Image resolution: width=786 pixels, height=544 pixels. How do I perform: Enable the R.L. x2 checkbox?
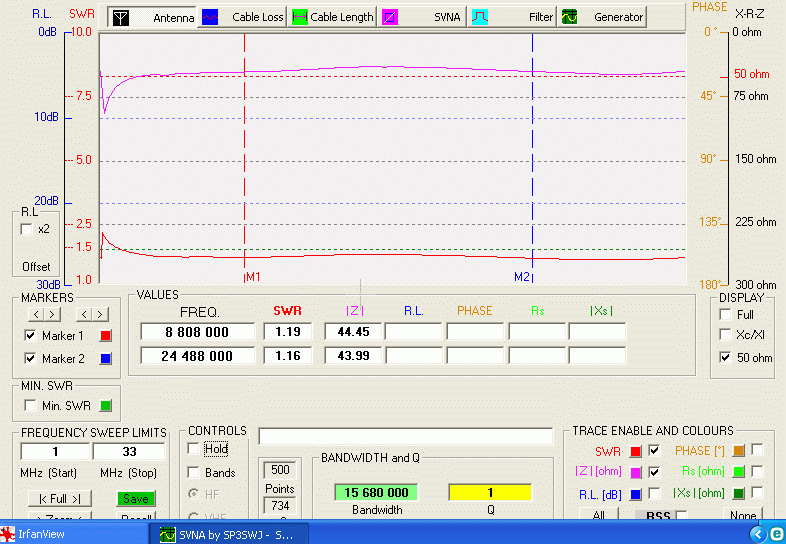tap(27, 229)
